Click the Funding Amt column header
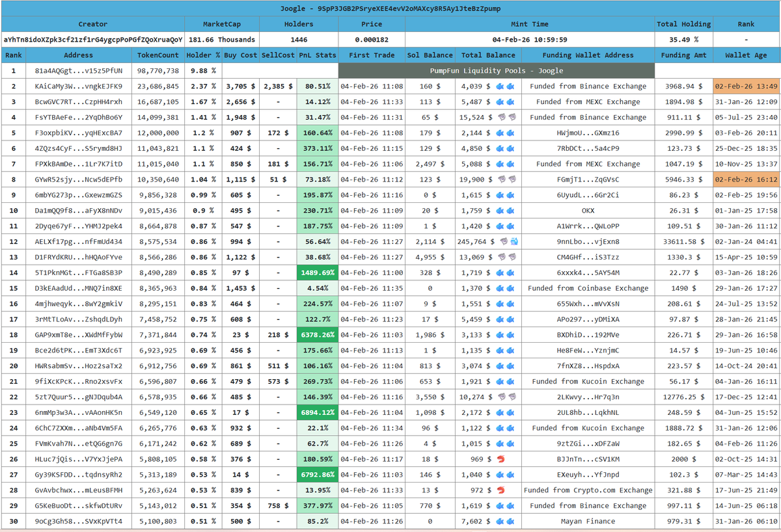The image size is (781, 532). click(684, 55)
